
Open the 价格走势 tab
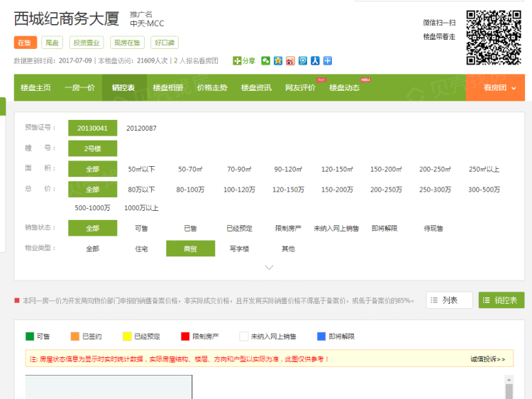[212, 87]
